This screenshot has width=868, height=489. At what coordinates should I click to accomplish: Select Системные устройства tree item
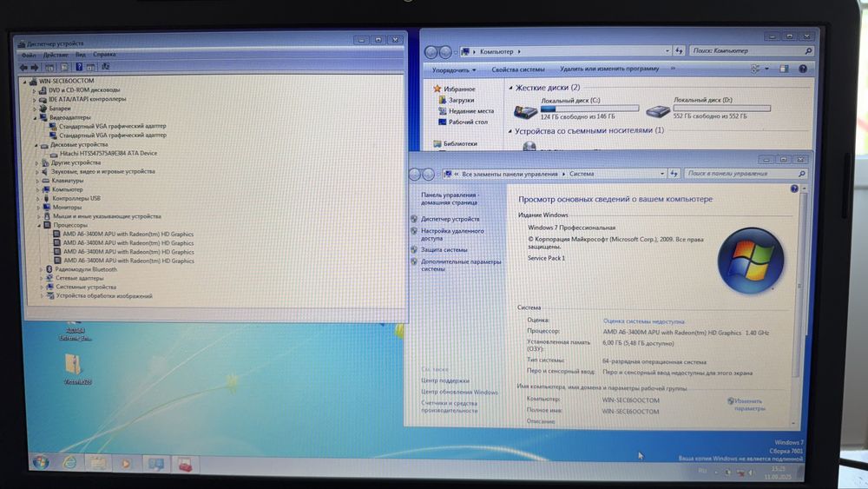(x=86, y=287)
